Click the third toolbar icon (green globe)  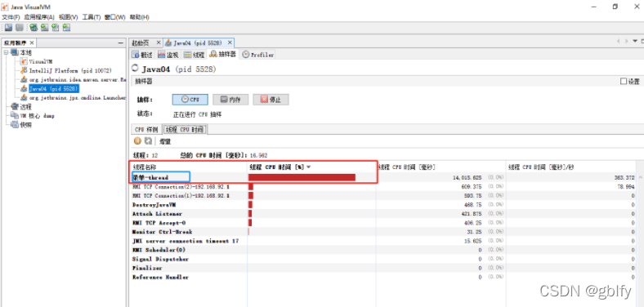(x=34, y=28)
